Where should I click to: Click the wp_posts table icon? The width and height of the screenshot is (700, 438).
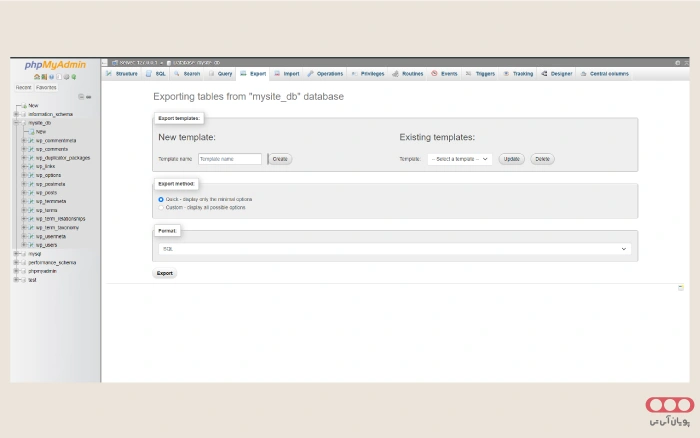31,193
